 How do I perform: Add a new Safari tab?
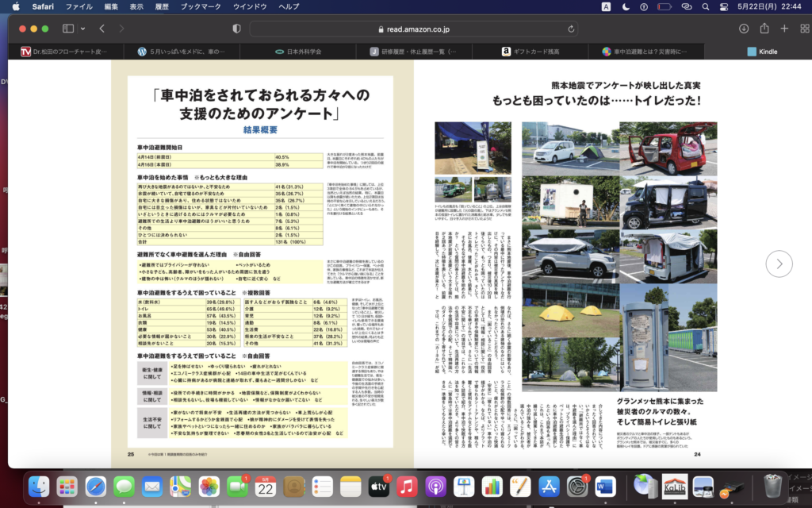pyautogui.click(x=784, y=29)
